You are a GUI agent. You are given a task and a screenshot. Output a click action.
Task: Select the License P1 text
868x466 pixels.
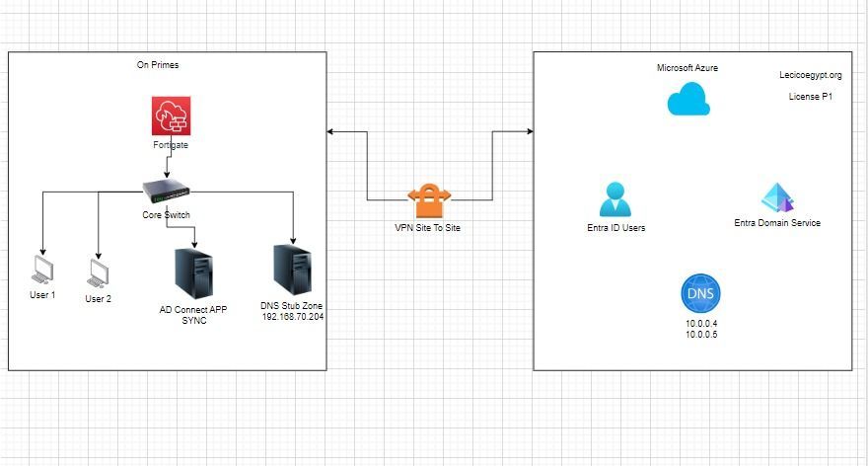coord(811,97)
